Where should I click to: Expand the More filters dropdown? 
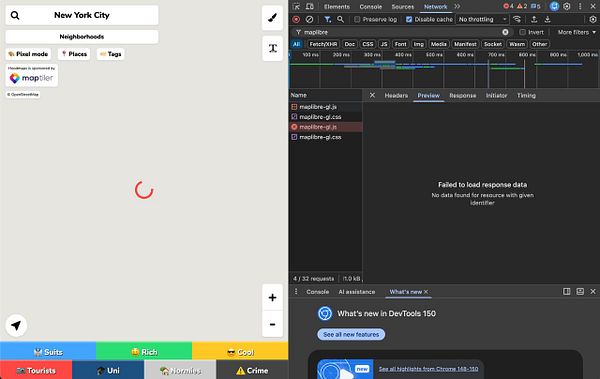[x=577, y=32]
